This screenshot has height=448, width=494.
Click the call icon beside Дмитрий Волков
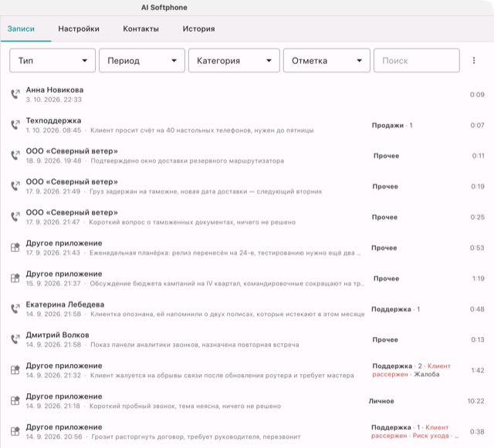pyautogui.click(x=15, y=339)
